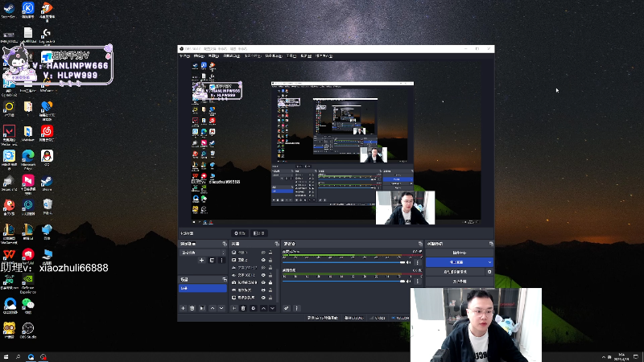Open advanced audio properties icon below mixer
This screenshot has width=644, height=362.
coord(287,308)
